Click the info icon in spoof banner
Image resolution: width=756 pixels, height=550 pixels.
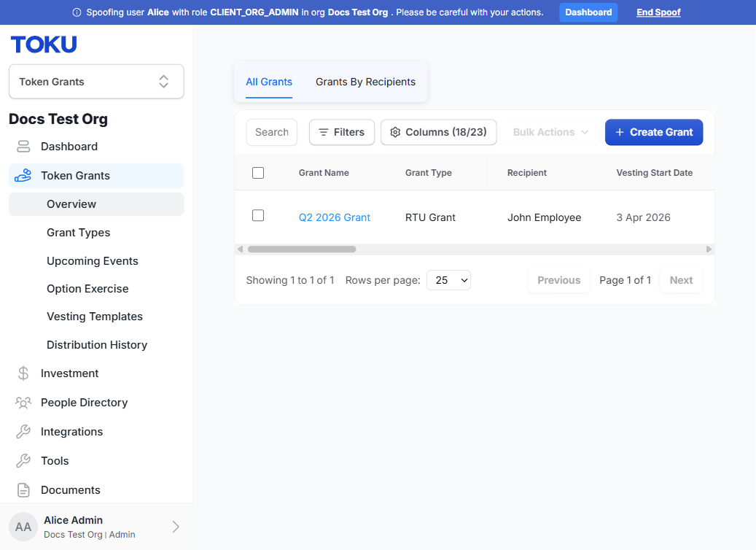[x=77, y=12]
